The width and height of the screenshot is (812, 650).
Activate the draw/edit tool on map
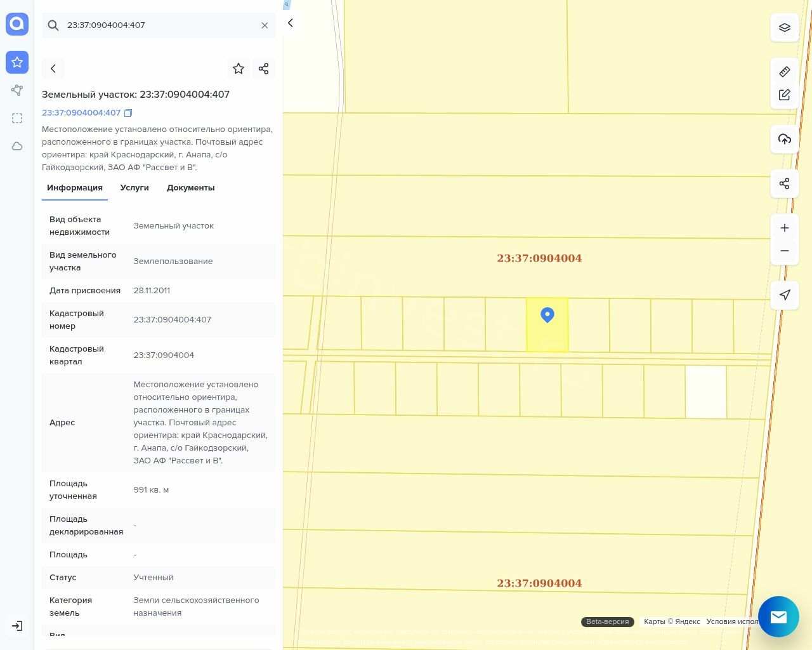click(785, 95)
